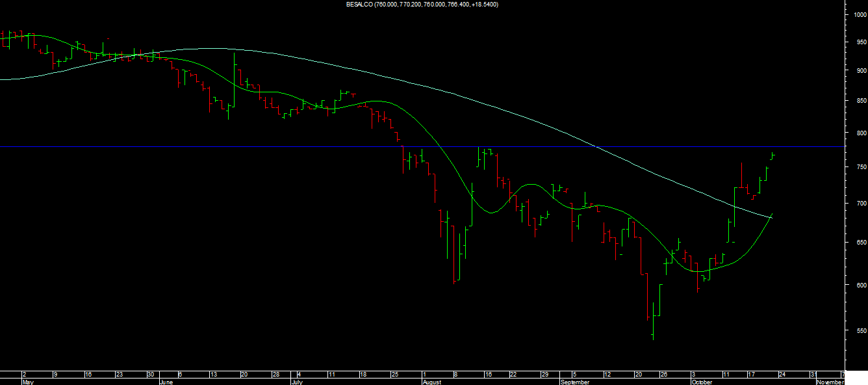Select the October month label
The image size is (868, 385).
click(702, 382)
